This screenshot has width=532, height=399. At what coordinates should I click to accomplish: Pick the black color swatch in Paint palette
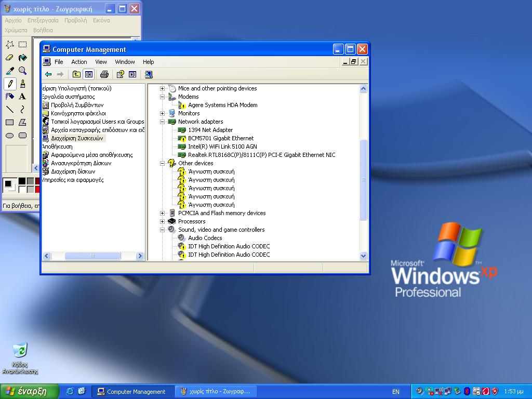point(22,181)
